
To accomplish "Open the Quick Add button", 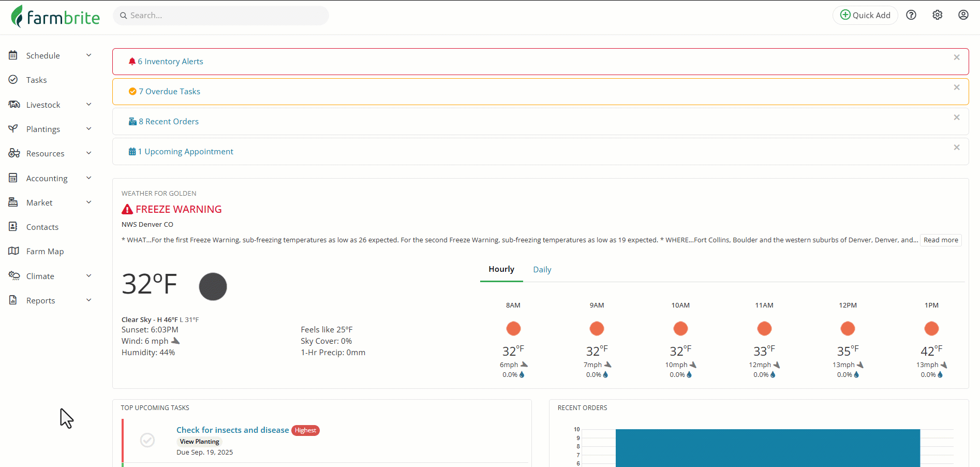I will pyautogui.click(x=865, y=15).
